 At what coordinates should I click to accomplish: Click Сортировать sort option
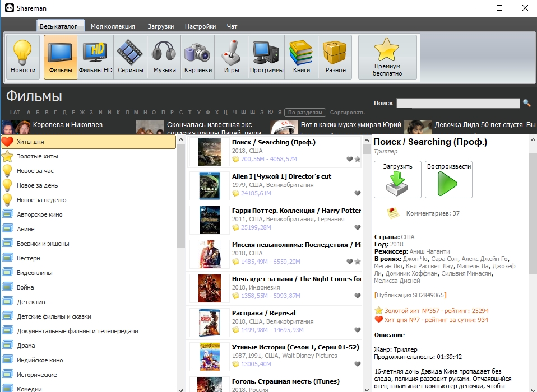tap(347, 112)
